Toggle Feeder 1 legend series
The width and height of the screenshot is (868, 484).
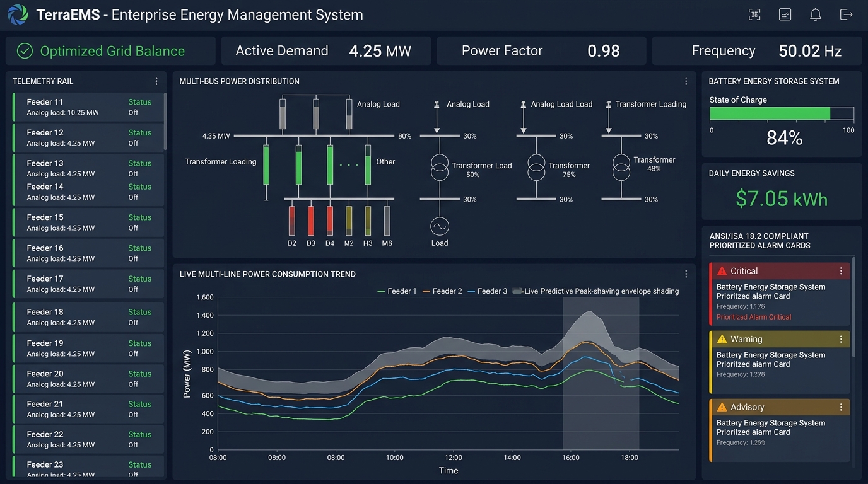pyautogui.click(x=397, y=291)
